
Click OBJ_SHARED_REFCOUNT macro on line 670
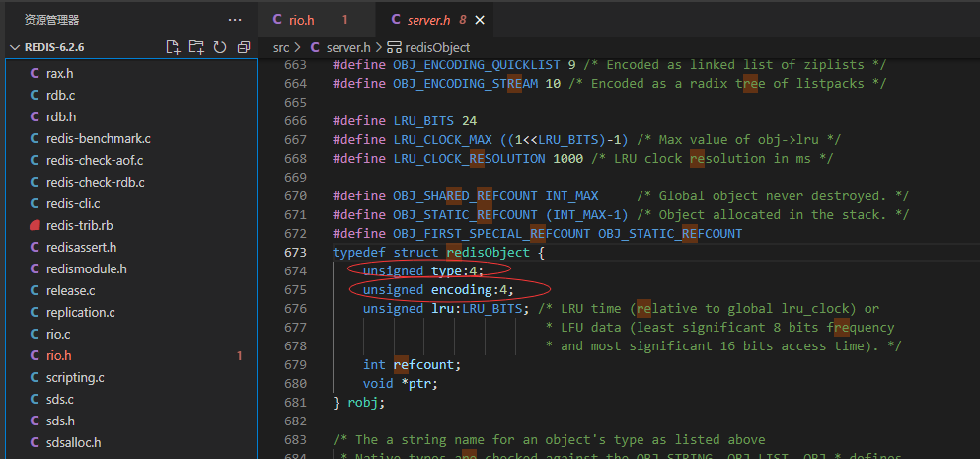click(x=466, y=196)
